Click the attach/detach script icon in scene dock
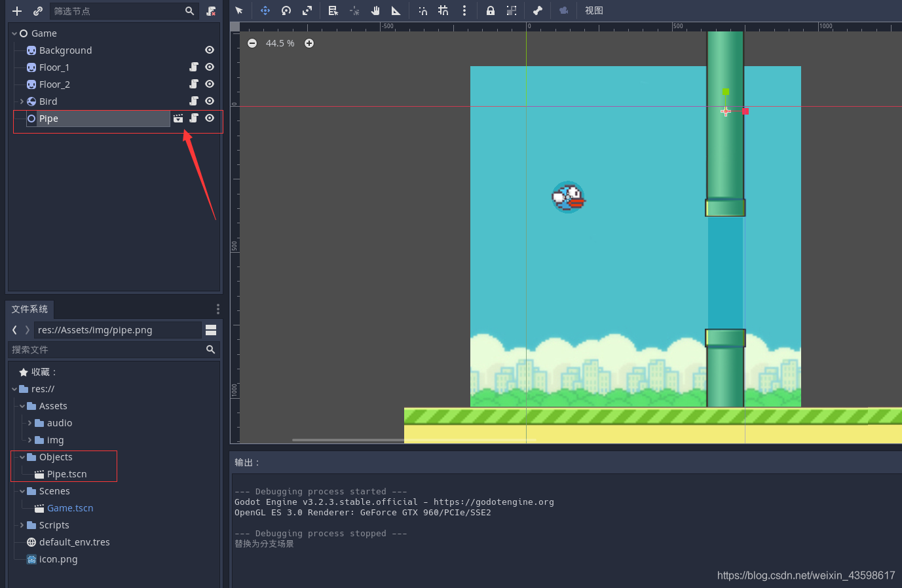Viewport: 902px width, 588px height. click(211, 11)
